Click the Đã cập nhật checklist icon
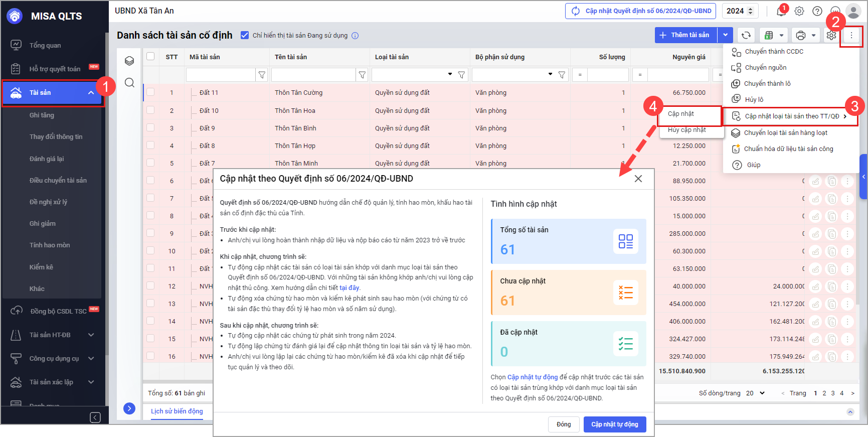Screen dimensions: 868x437 click(626, 344)
